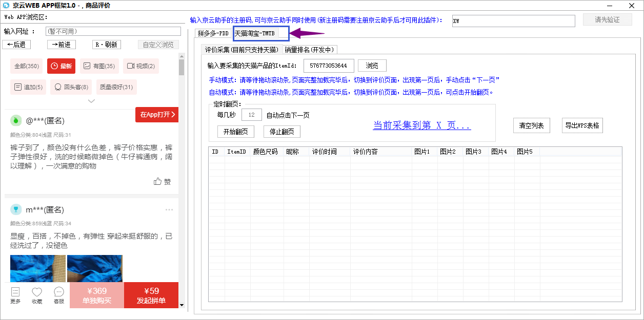Click the 颜色尺码 column header
This screenshot has width=644, height=320.
(x=267, y=152)
